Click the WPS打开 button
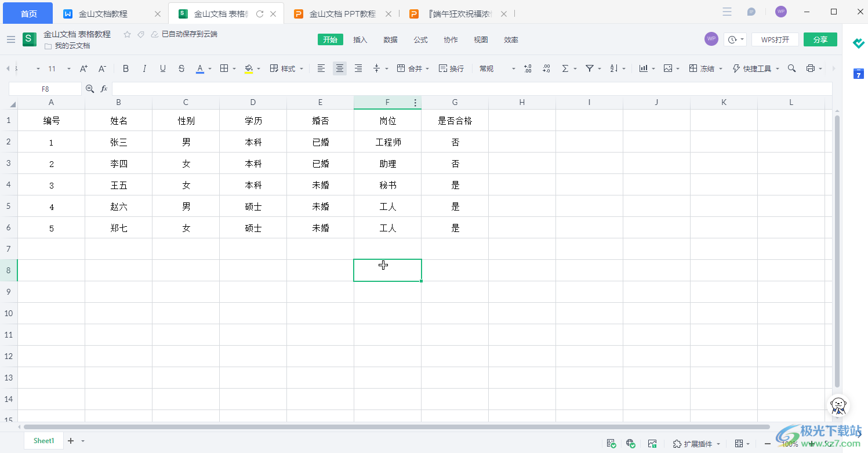 775,39
